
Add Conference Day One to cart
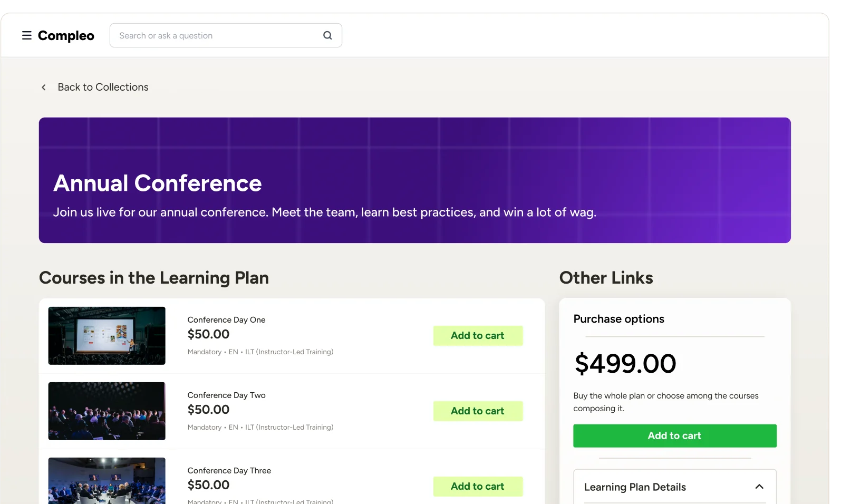coord(478,336)
